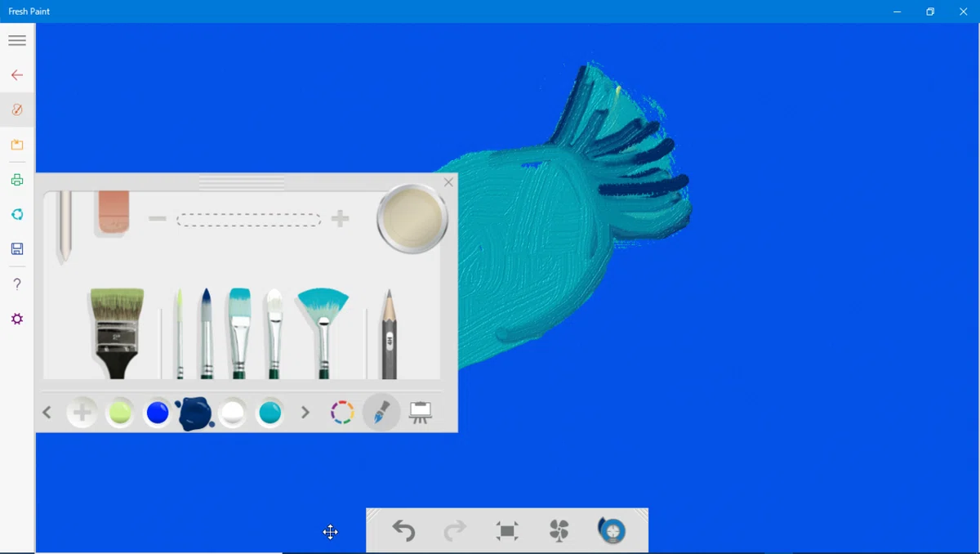Open the color wheel picker
Image resolution: width=980 pixels, height=554 pixels.
pos(342,413)
